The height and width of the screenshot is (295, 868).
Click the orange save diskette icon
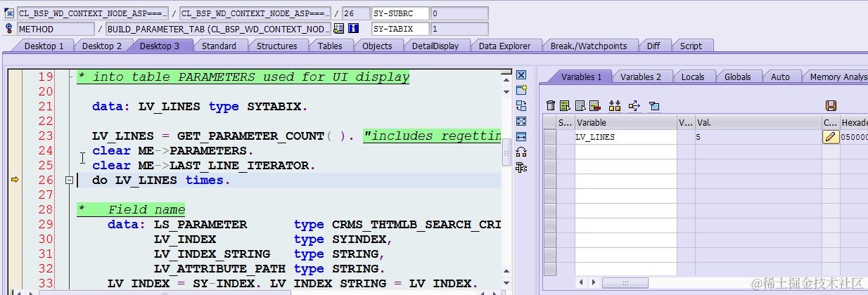tap(831, 105)
